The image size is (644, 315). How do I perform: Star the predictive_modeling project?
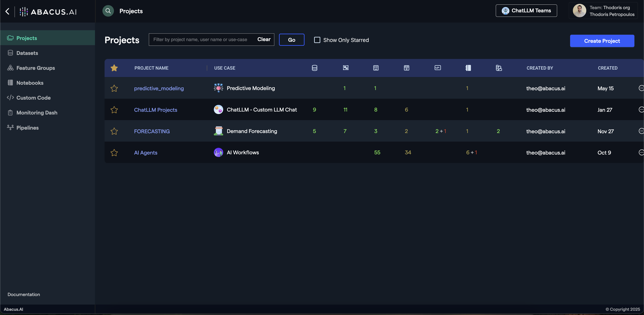coord(114,88)
